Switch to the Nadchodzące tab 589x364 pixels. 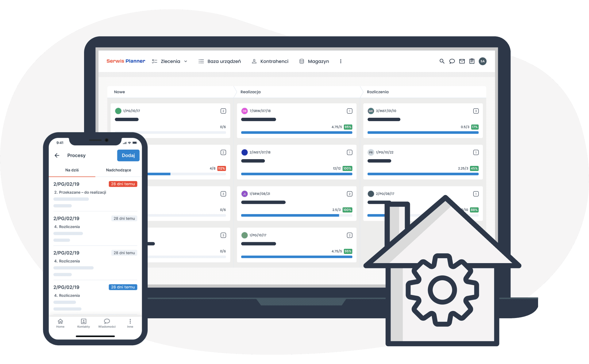(x=118, y=170)
